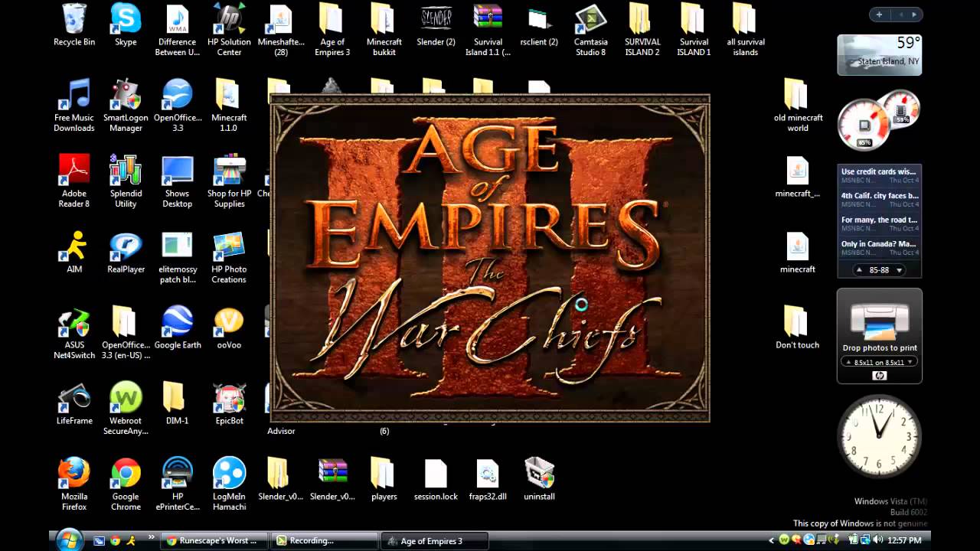
Task: Open the HP ePrinterCenter shortcut
Action: tap(178, 484)
